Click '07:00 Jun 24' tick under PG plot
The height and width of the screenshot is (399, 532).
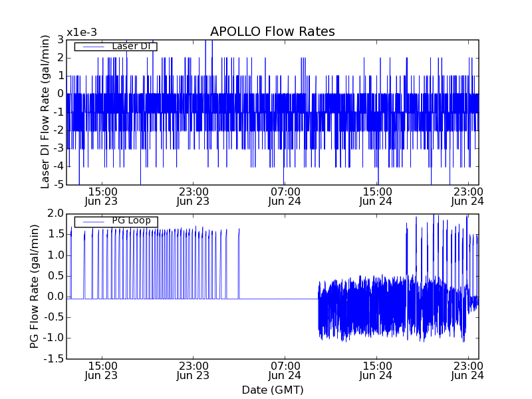click(x=285, y=371)
